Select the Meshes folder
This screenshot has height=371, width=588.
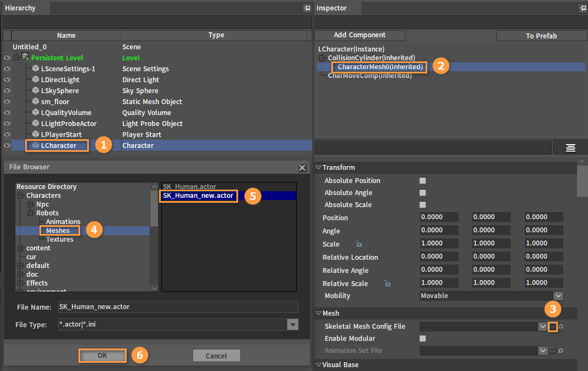click(x=58, y=231)
